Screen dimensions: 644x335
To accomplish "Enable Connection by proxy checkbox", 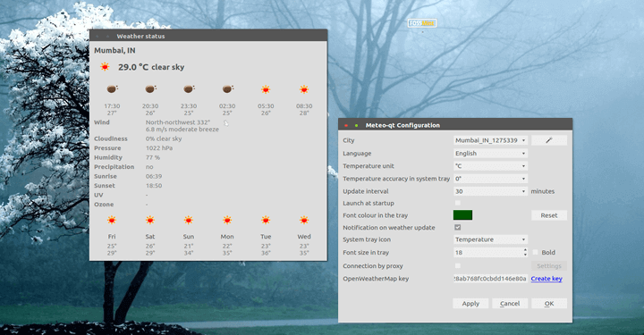I will pos(458,265).
